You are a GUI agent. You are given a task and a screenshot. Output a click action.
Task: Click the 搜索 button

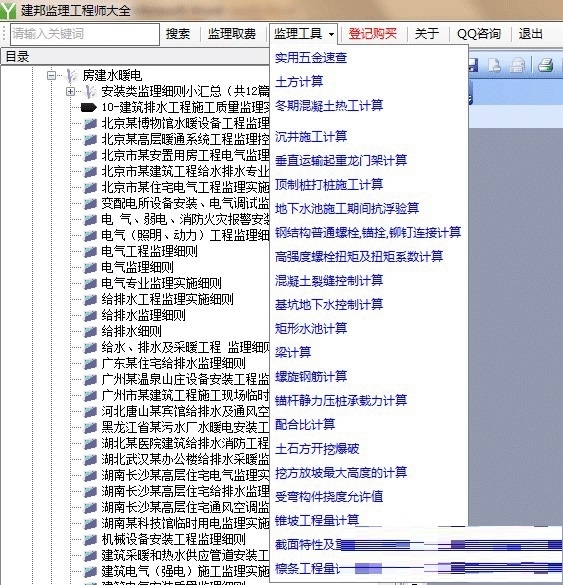pos(178,34)
